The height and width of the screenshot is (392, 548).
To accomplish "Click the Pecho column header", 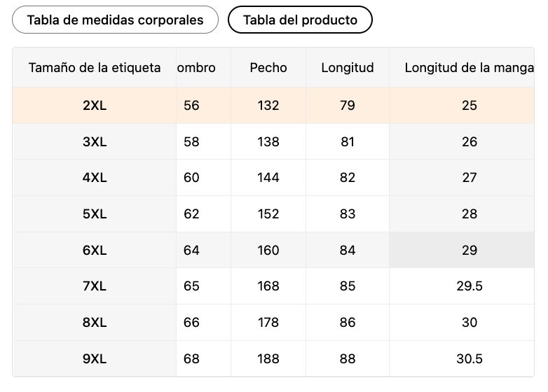I will (268, 68).
